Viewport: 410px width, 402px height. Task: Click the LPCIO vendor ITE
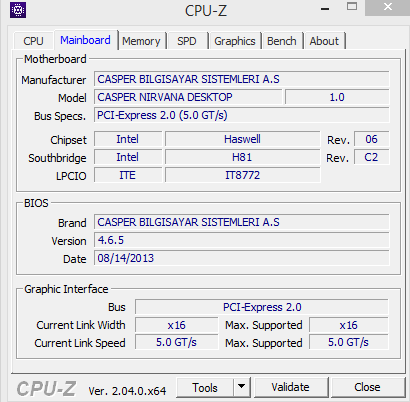(128, 175)
